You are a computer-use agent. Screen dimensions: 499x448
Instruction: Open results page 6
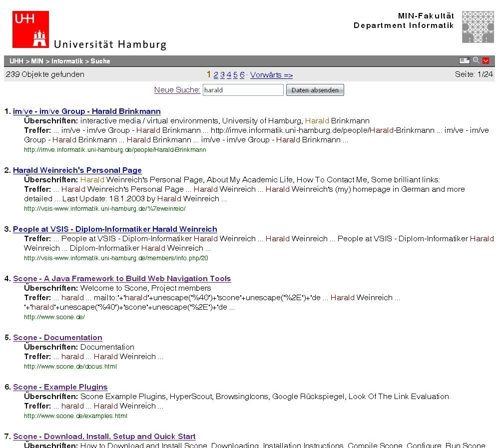242,75
